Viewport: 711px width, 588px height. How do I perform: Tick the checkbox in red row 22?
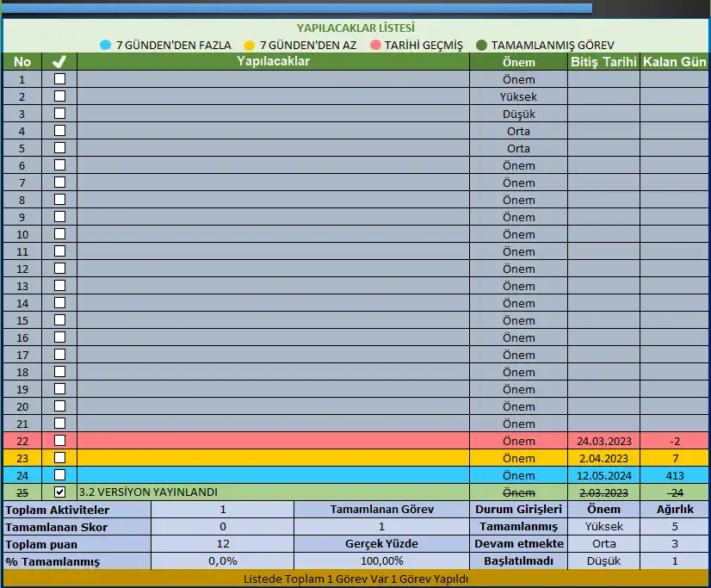point(59,441)
